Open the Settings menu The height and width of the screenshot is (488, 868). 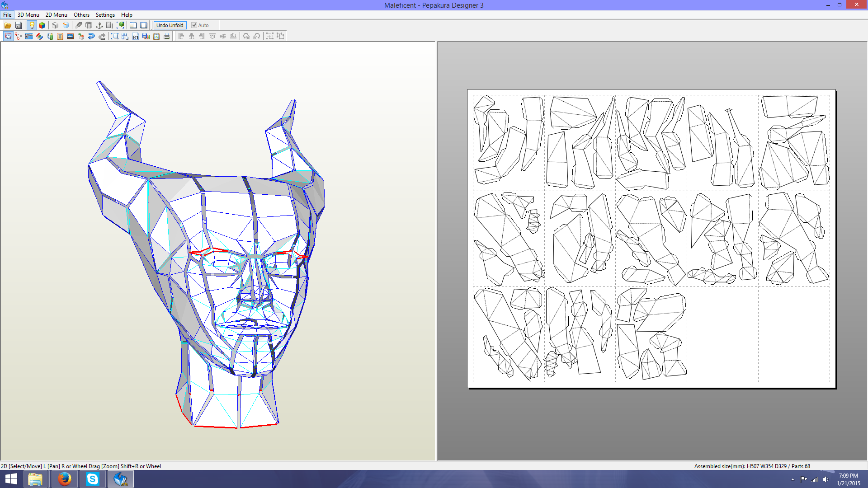pos(105,15)
